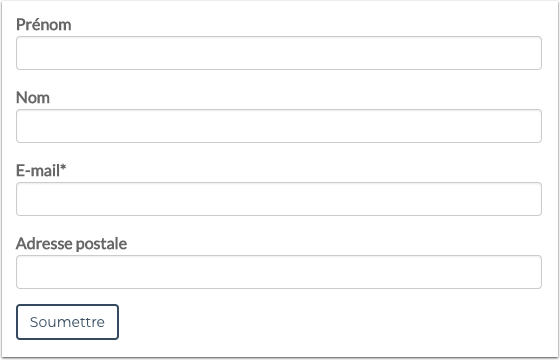Place cursor in the last name box
The image size is (560, 360).
point(279,126)
